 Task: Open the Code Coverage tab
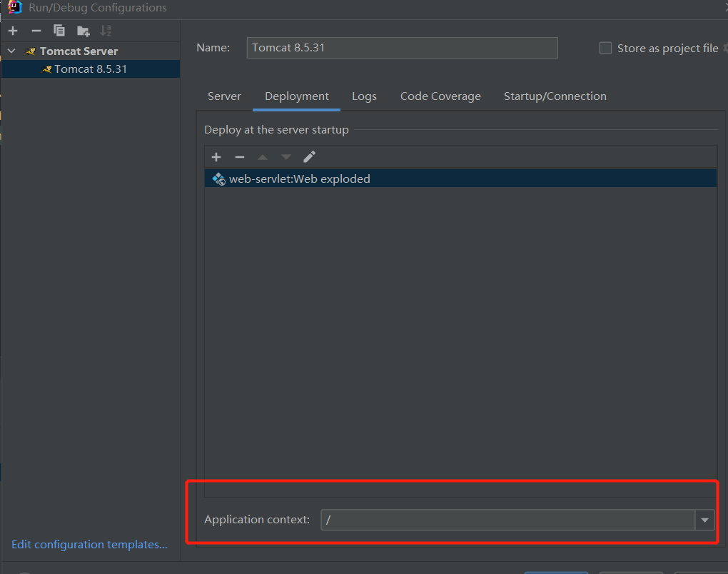(x=440, y=96)
